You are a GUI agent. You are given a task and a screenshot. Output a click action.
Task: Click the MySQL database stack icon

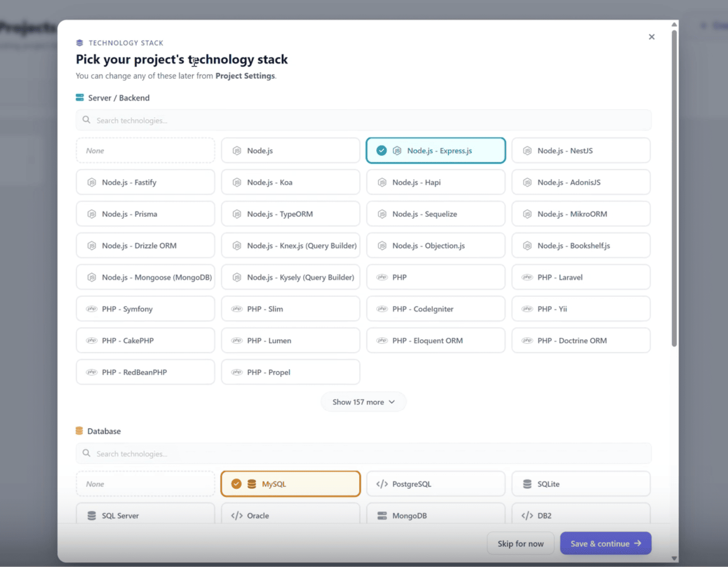tap(252, 484)
